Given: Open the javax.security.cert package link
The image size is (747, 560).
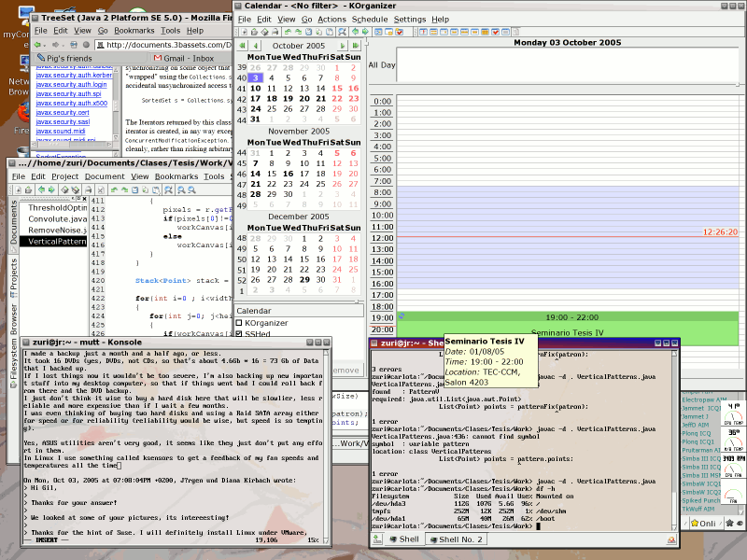Looking at the screenshot, I should pyautogui.click(x=63, y=112).
